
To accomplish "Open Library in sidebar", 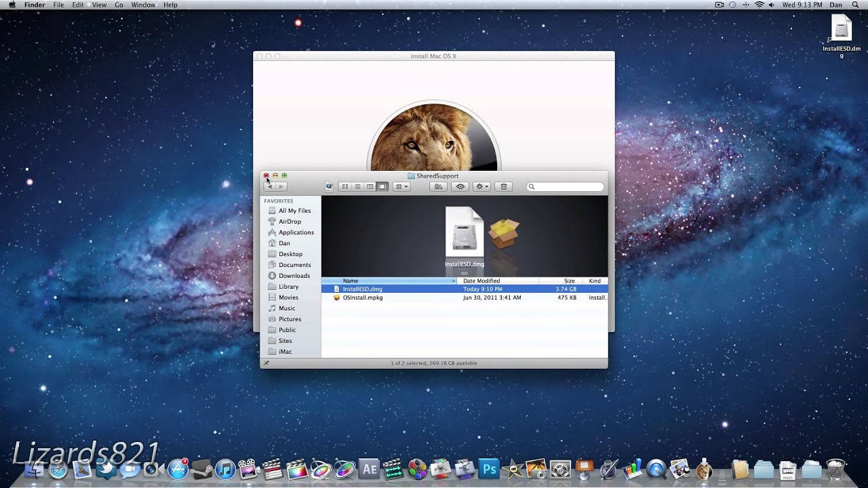I will coord(283,287).
